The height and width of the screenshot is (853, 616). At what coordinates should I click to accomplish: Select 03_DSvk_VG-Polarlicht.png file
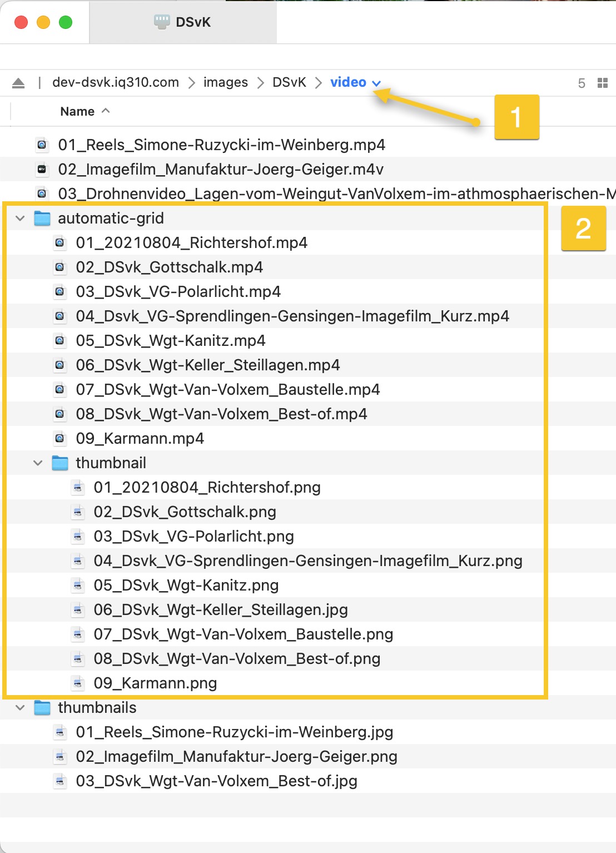point(193,537)
